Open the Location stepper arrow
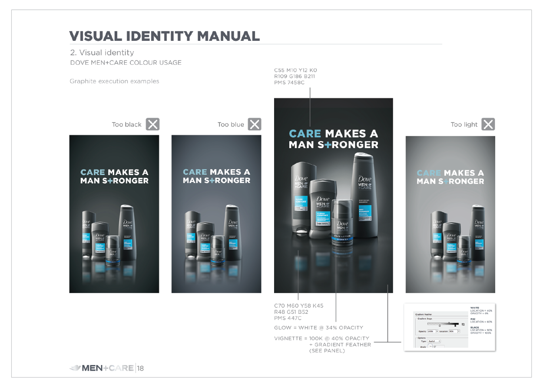 [459, 332]
